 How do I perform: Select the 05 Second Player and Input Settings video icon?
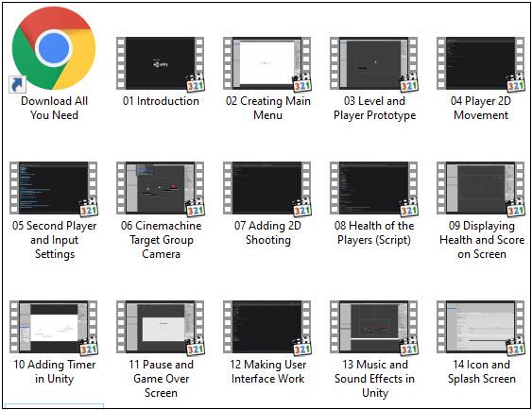coord(54,189)
